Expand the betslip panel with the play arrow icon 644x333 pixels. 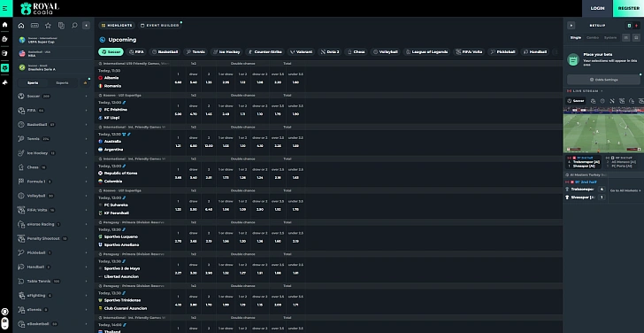coord(571,26)
